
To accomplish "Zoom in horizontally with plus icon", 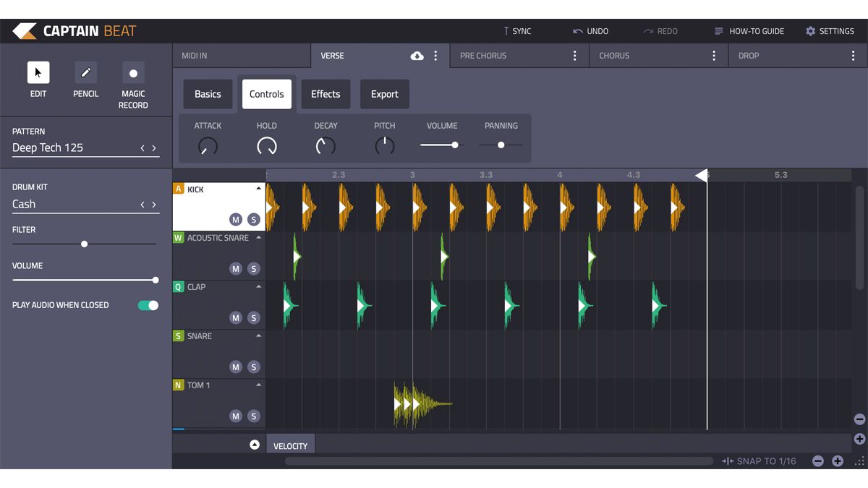I will 838,461.
